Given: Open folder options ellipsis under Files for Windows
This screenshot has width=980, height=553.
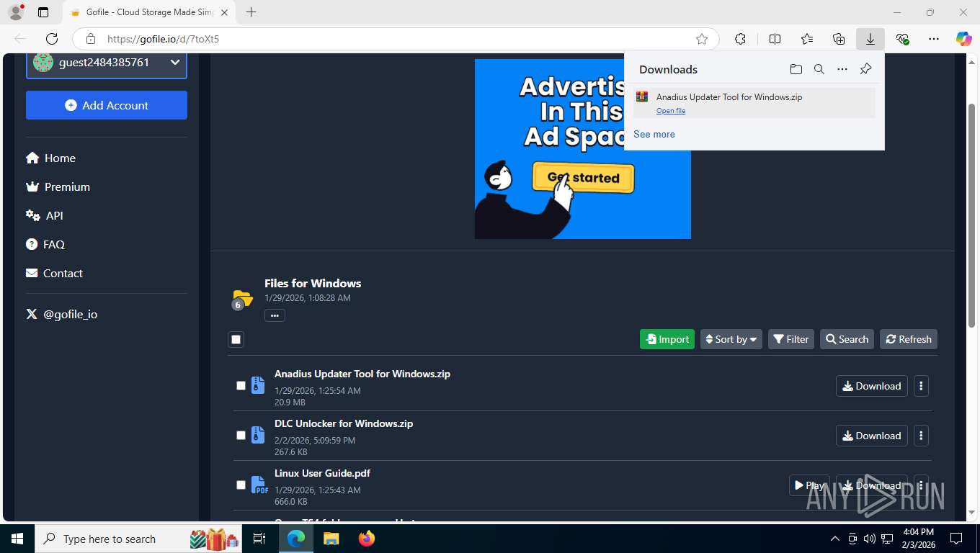Looking at the screenshot, I should 275,315.
